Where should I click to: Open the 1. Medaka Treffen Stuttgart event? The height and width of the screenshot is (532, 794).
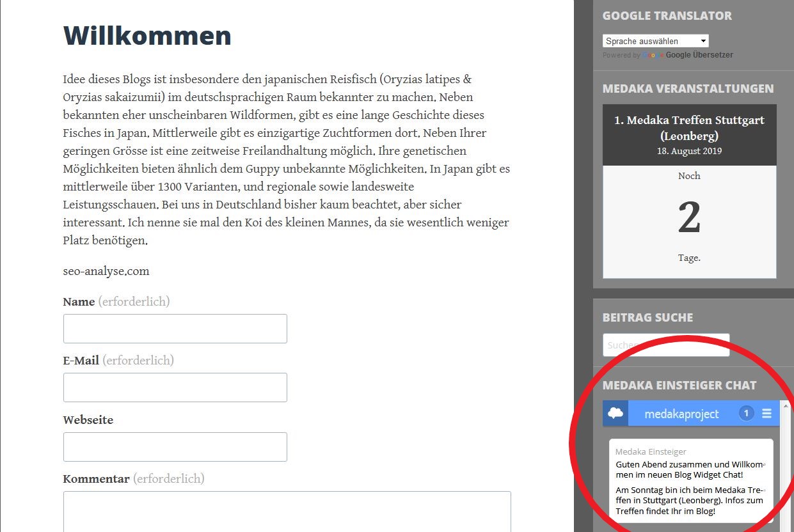pos(689,128)
